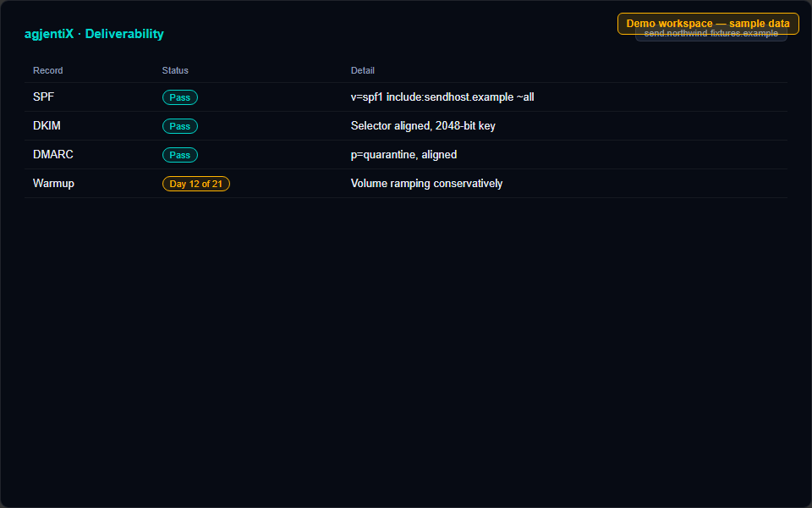The width and height of the screenshot is (812, 508).
Task: Click the Selector aligned, 2048-bit key detail
Action: [x=423, y=126]
